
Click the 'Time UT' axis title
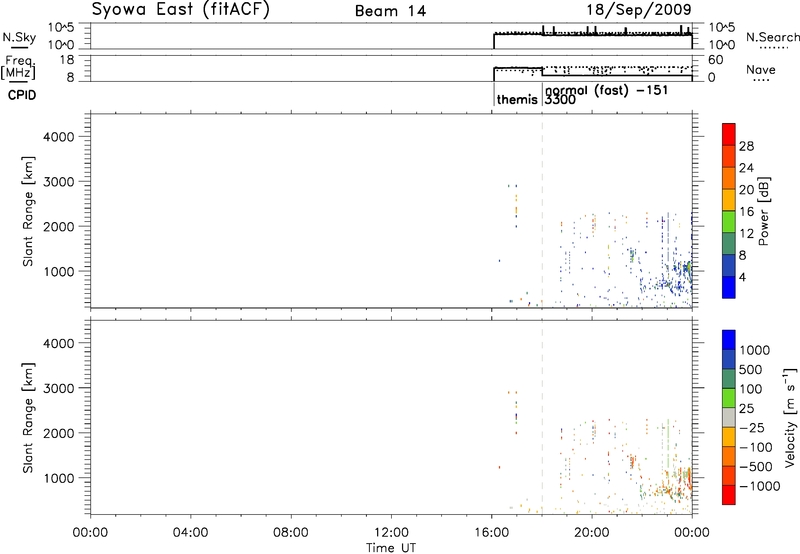click(x=391, y=548)
